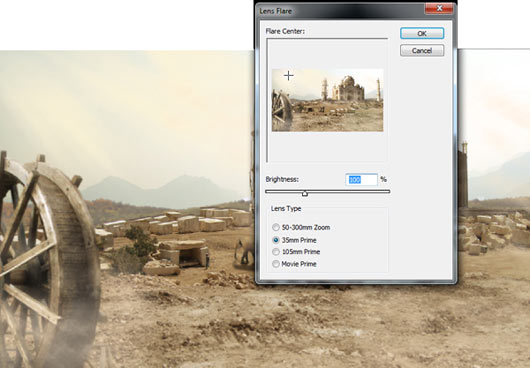Focus the Brightness percentage input field
The height and width of the screenshot is (368, 530).
pos(361,179)
